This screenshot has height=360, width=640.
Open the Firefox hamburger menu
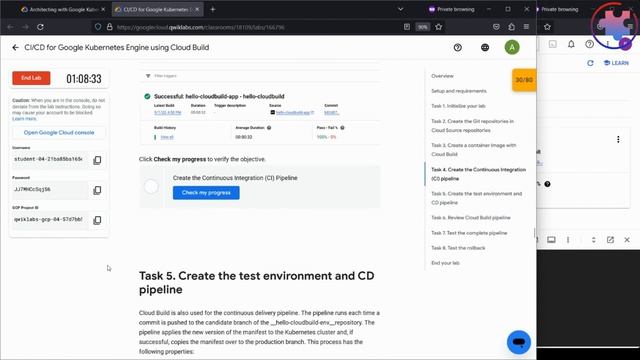point(527,27)
